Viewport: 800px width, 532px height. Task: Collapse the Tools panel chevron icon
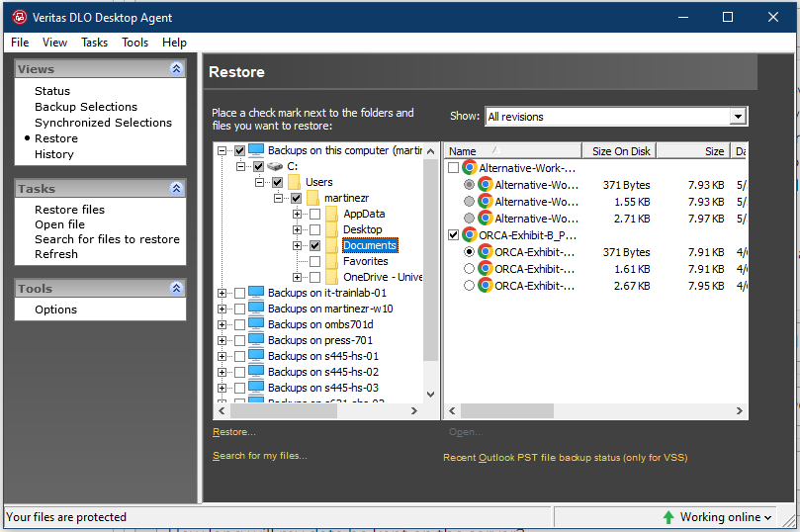pyautogui.click(x=177, y=288)
